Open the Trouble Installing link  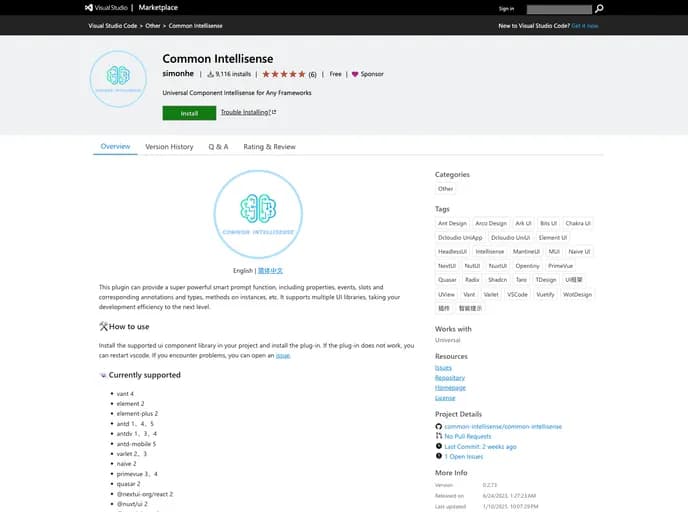pyautogui.click(x=248, y=112)
